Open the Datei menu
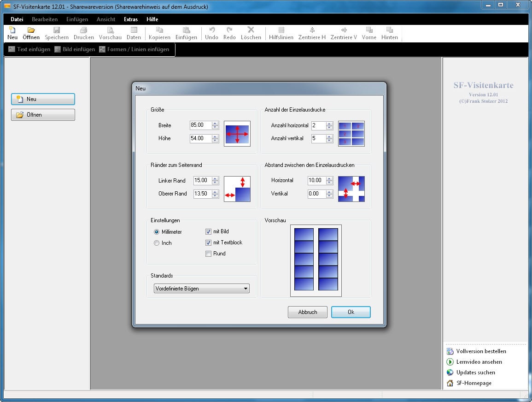This screenshot has width=532, height=402. coord(17,19)
